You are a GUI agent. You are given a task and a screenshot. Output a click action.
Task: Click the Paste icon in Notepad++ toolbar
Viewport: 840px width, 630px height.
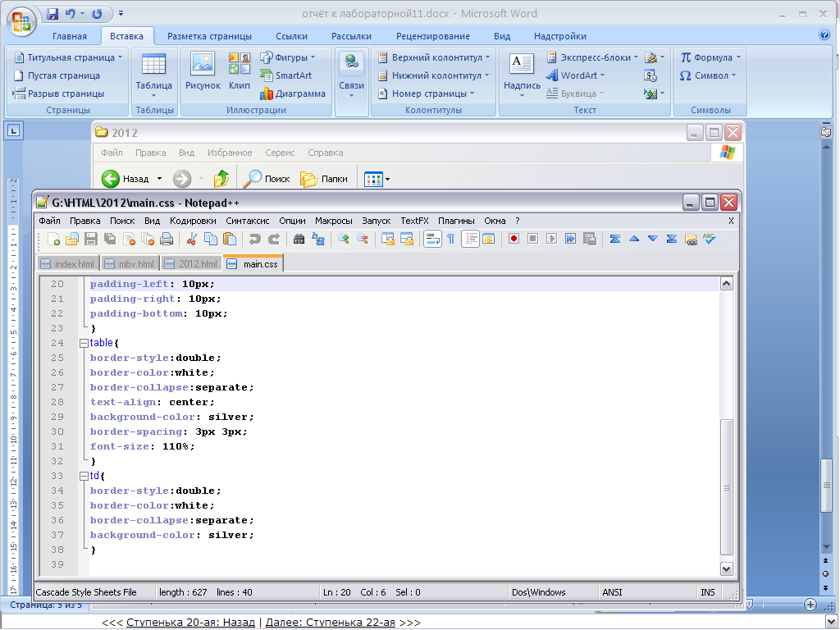pyautogui.click(x=230, y=239)
